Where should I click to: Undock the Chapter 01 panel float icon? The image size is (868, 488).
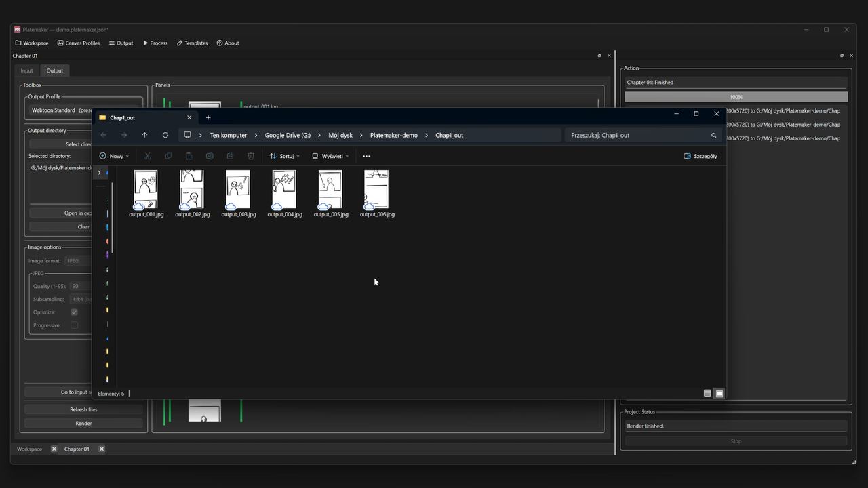(x=599, y=56)
